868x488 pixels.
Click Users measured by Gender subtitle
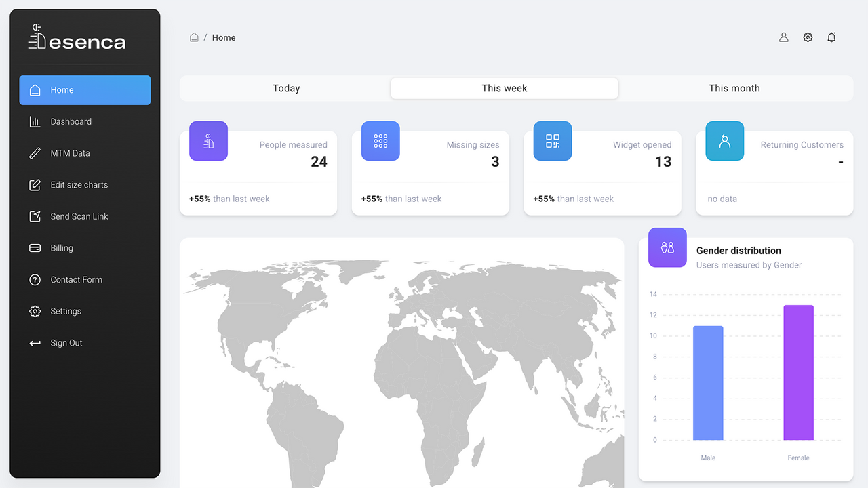click(x=749, y=266)
